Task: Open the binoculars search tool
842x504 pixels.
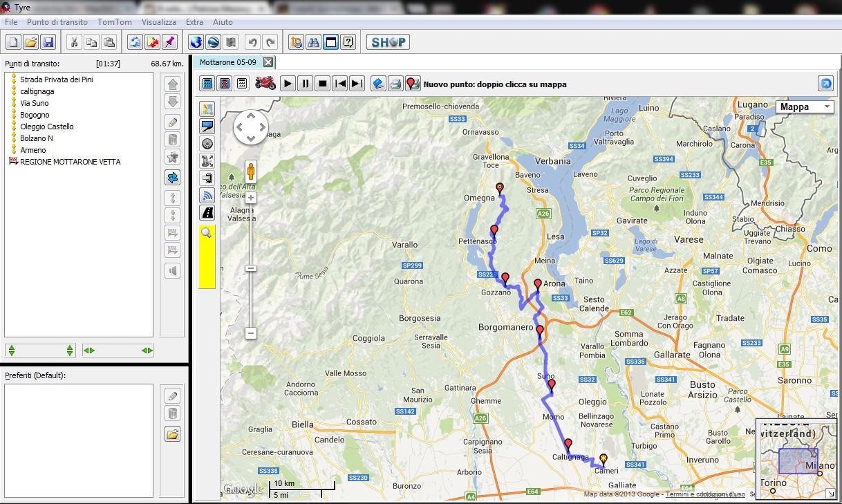Action: click(x=313, y=42)
